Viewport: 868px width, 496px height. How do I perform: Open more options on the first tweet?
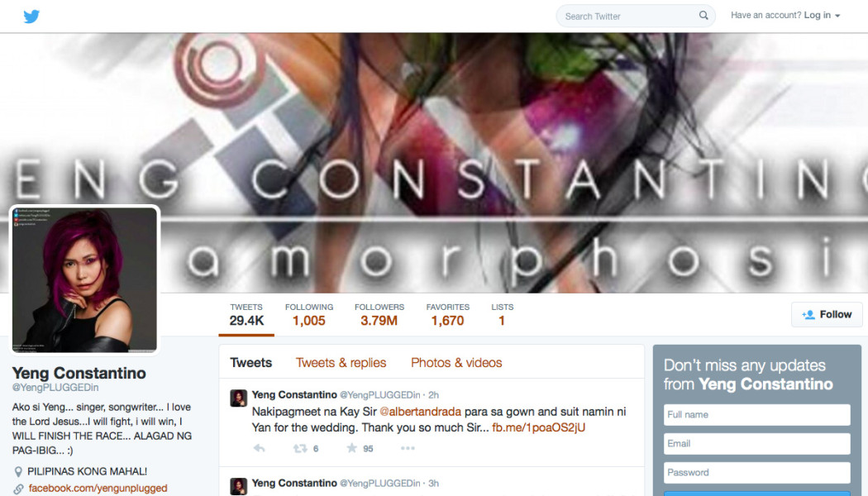click(408, 448)
